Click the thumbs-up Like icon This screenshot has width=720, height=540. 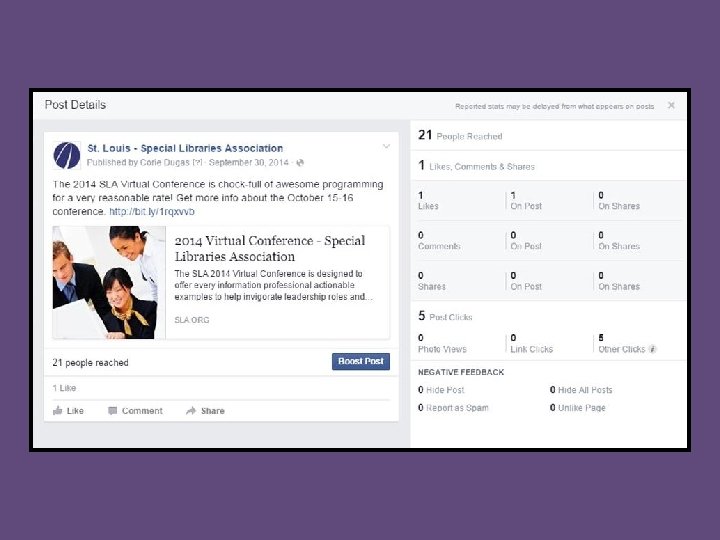point(57,411)
